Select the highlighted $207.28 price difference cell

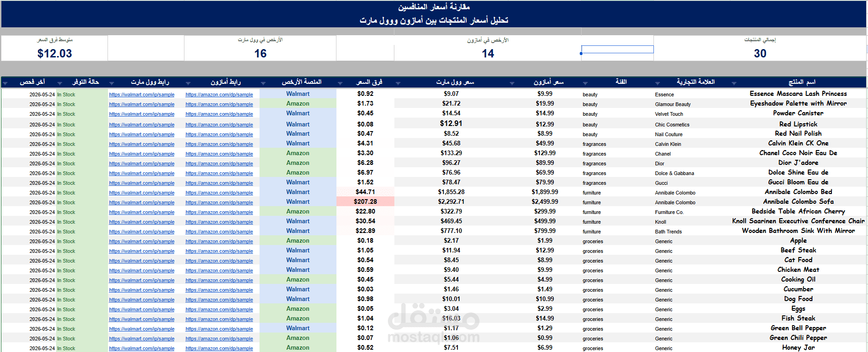coord(365,201)
